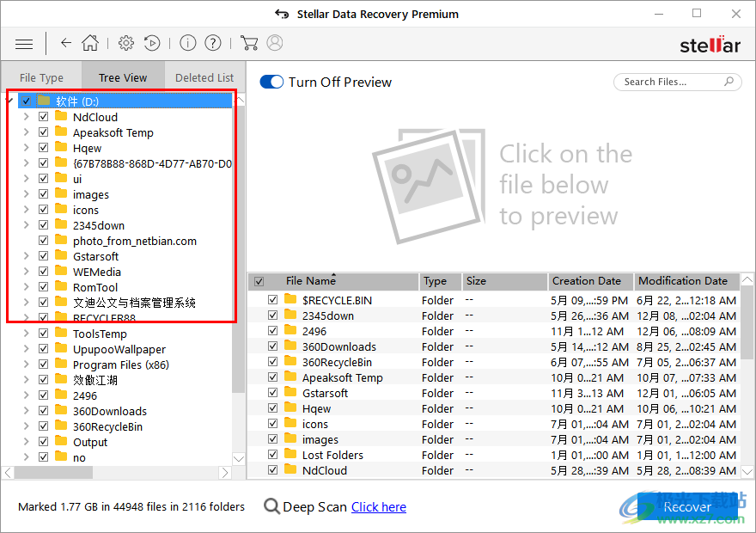Screen dimensions: 756x533
Task: Click the Output folder icon in tree
Action: (x=61, y=441)
